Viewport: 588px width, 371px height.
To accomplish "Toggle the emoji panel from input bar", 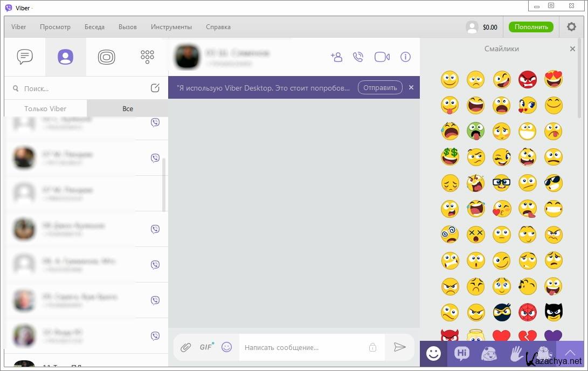I will [227, 347].
